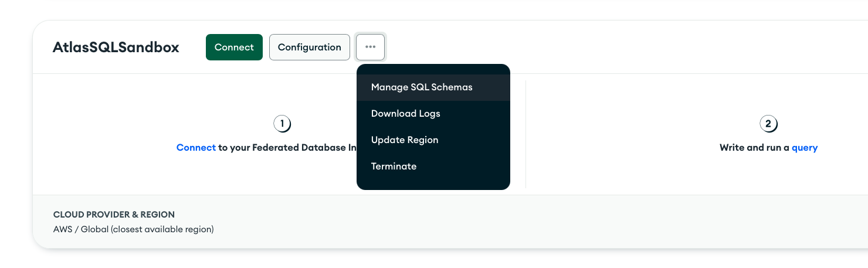Image resolution: width=868 pixels, height=268 pixels.
Task: Choose Download Logs from the menu
Action: click(x=433, y=114)
